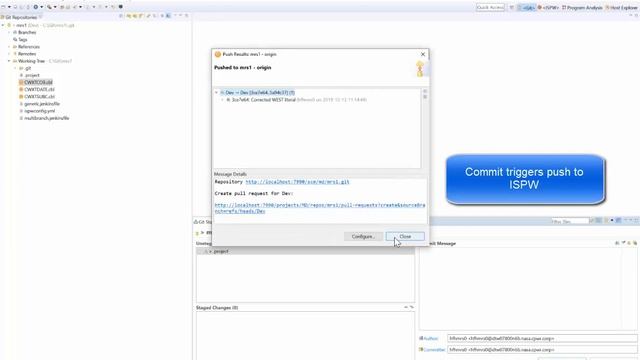Click the pencil icon in Git Repositories toolbar
The height and width of the screenshot is (360, 640).
click(x=148, y=16)
